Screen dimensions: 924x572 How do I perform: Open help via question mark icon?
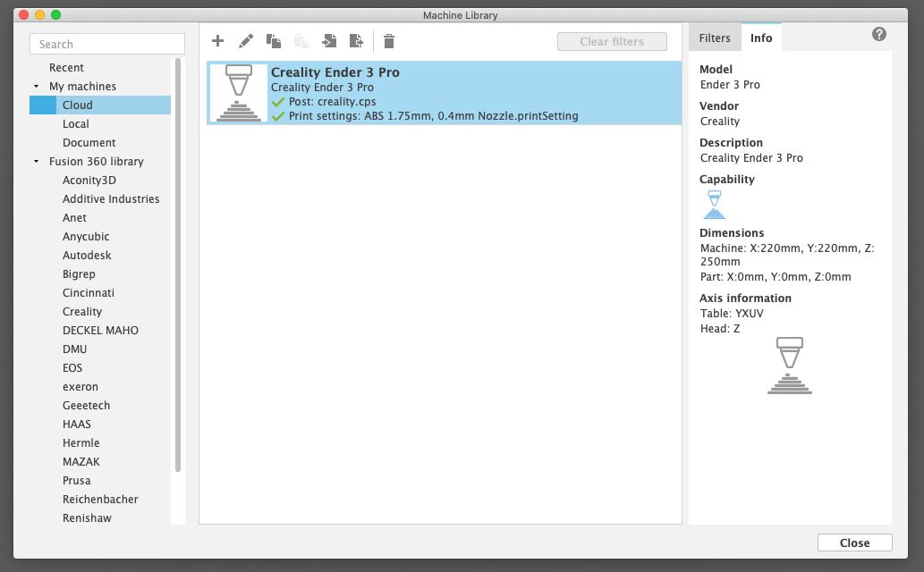878,34
